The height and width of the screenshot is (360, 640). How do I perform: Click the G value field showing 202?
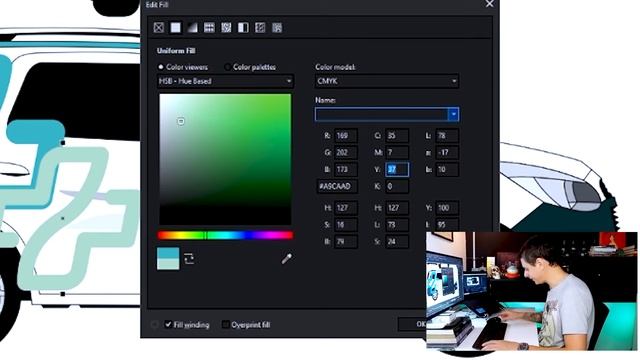click(x=346, y=153)
